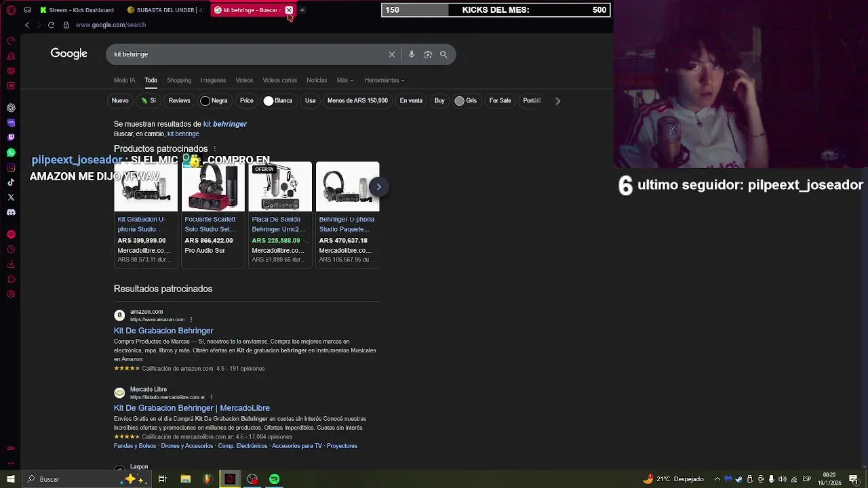
Task: Apply the Usa filter chip
Action: click(310, 100)
